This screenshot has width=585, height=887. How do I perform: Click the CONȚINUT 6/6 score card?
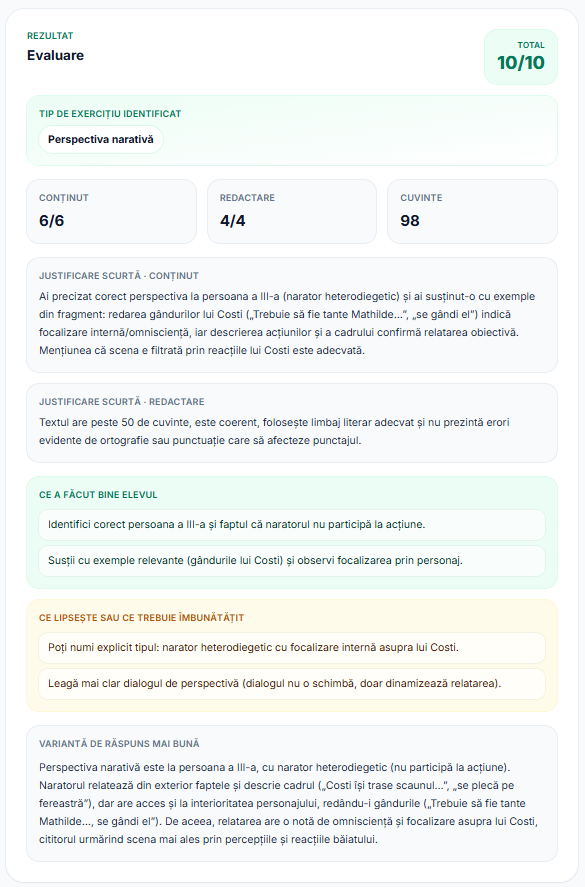(111, 212)
